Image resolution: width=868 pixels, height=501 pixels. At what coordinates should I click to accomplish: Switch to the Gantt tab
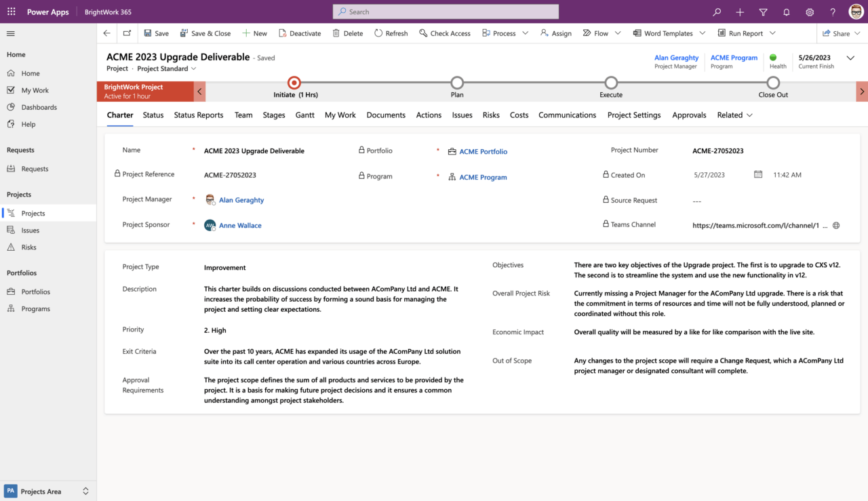click(304, 115)
